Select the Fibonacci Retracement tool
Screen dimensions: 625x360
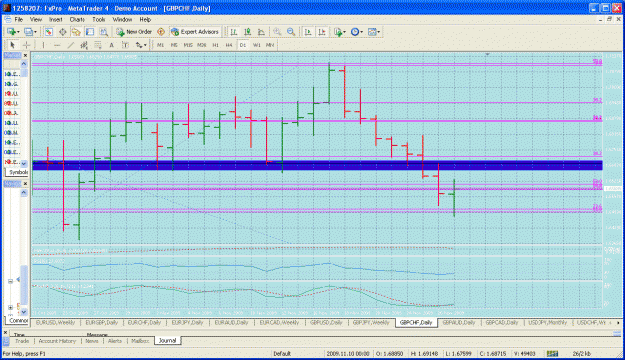[98, 45]
